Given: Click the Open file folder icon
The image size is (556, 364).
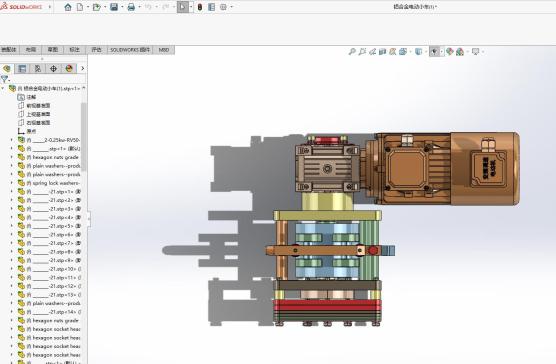Looking at the screenshot, I should (x=96, y=7).
